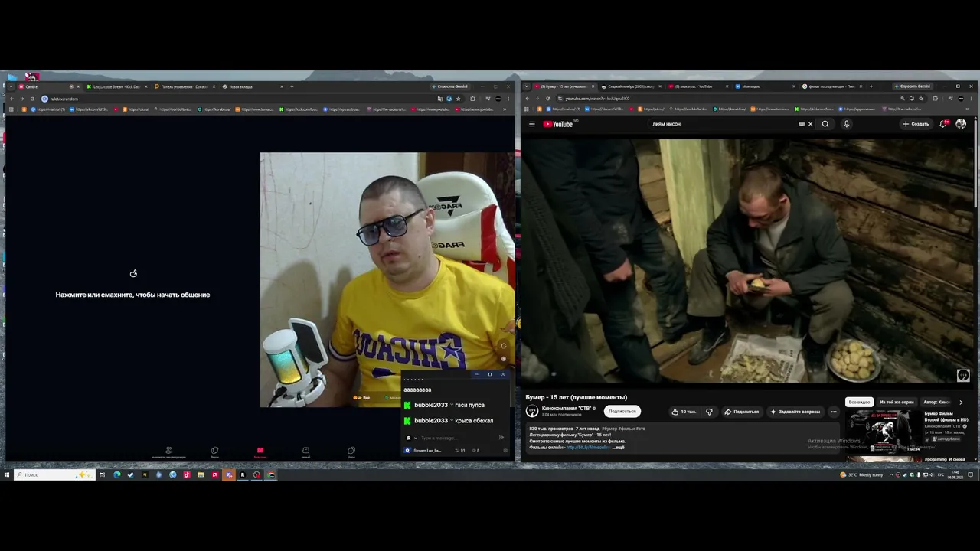
Task: Click Нажмите или смахните to start chatting
Action: tap(132, 295)
